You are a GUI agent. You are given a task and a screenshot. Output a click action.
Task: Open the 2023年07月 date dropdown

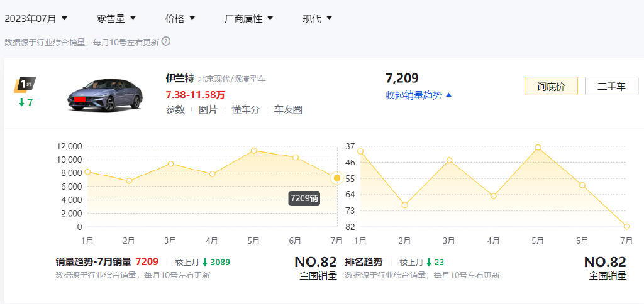(x=36, y=18)
